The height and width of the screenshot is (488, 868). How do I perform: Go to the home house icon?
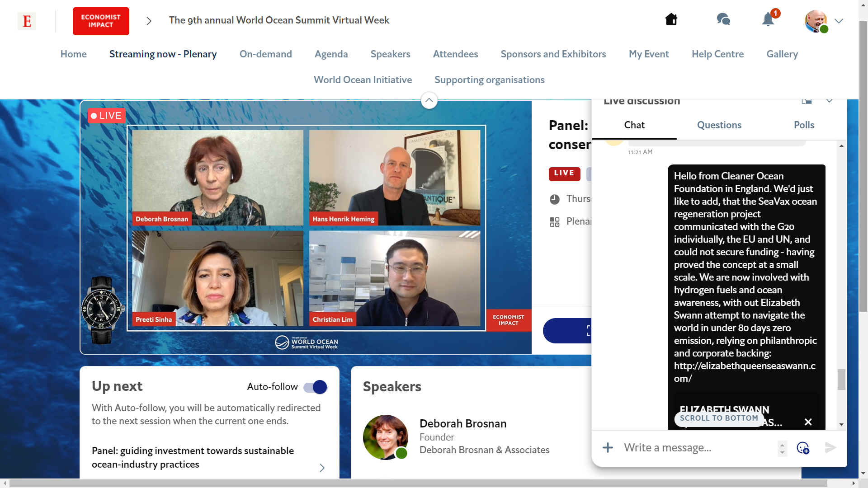pyautogui.click(x=671, y=19)
